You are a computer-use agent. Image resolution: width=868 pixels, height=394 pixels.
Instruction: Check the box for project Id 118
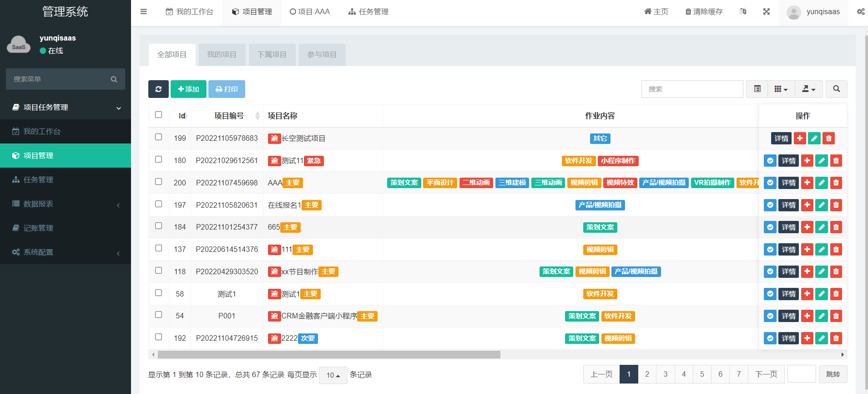coord(158,271)
